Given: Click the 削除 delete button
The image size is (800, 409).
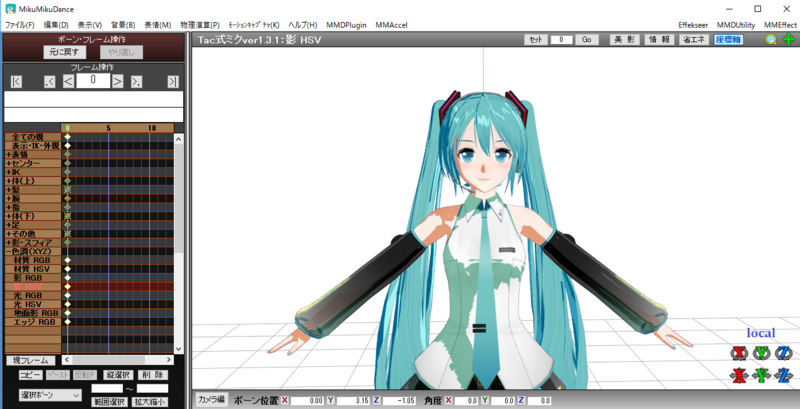Looking at the screenshot, I should [153, 375].
